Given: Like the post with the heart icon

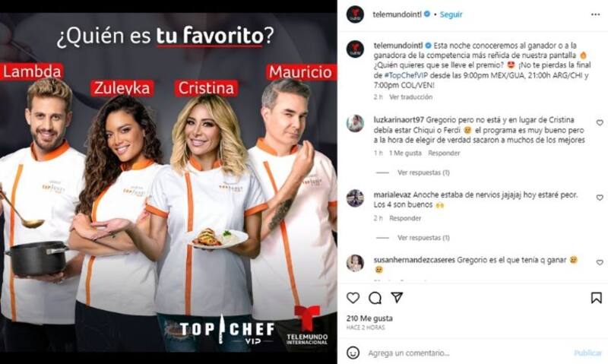Looking at the screenshot, I should [353, 298].
